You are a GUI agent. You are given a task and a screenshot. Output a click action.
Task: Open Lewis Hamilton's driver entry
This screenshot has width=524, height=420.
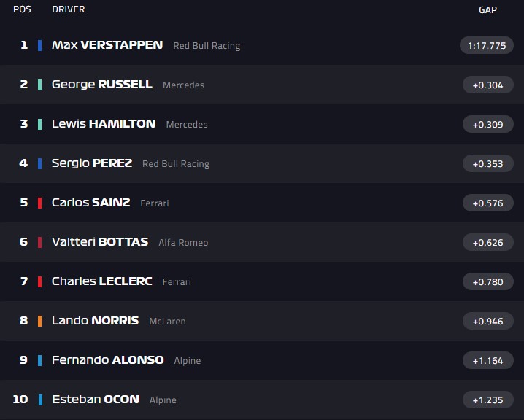pyautogui.click(x=104, y=124)
